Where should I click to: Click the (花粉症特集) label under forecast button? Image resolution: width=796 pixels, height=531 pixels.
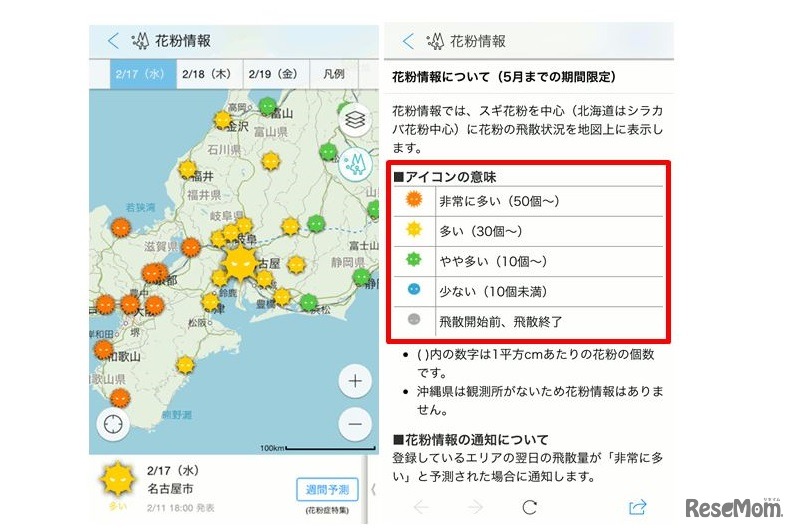pos(327,510)
